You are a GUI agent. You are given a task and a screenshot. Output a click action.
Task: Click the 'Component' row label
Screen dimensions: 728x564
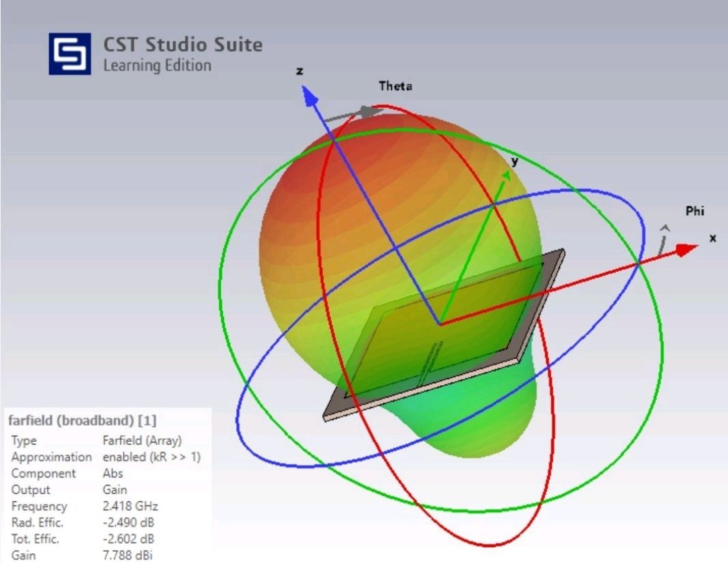coord(43,474)
